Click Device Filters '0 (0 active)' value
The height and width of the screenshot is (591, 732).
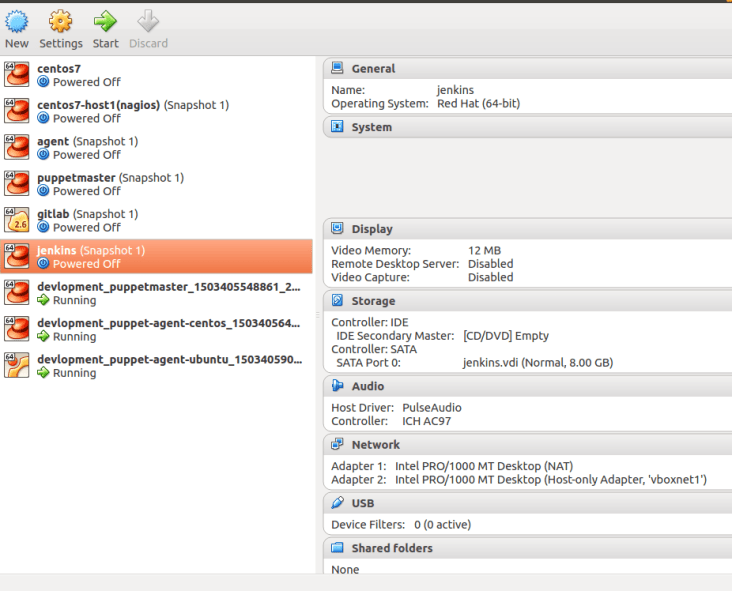(x=443, y=525)
